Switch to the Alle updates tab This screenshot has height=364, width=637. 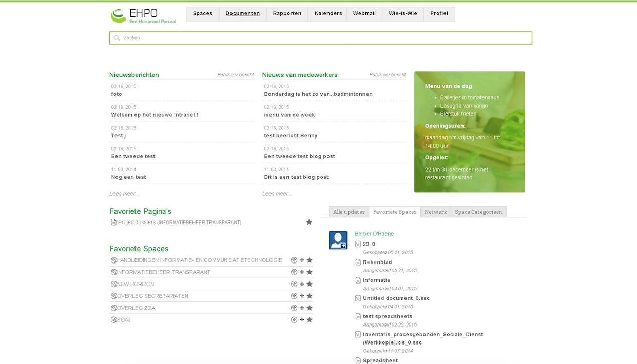click(349, 212)
